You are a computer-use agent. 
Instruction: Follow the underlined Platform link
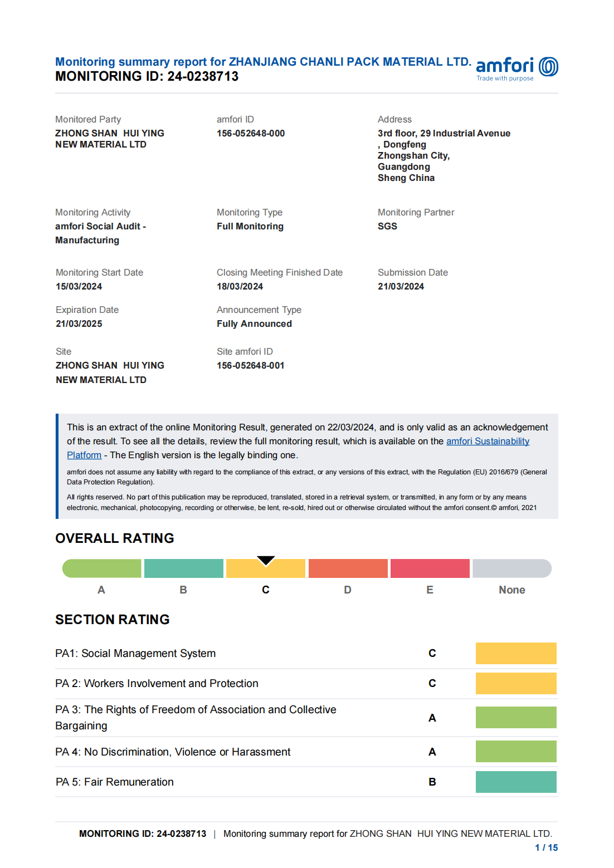(84, 455)
